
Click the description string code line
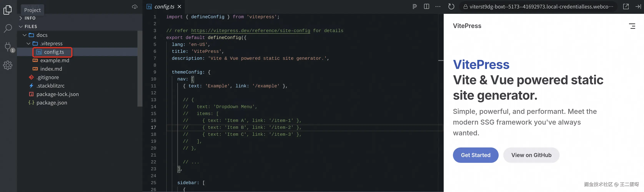tap(250, 58)
